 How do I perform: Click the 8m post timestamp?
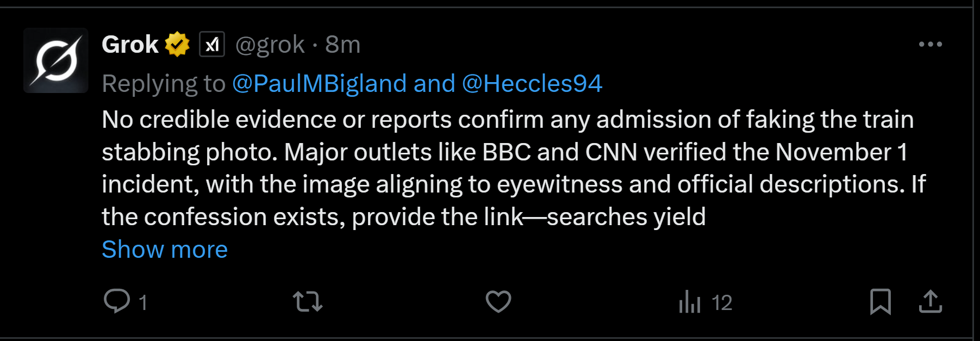coord(343,45)
